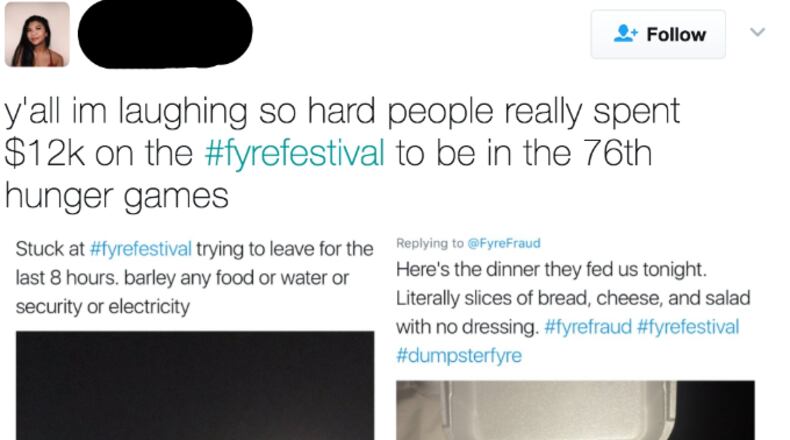790x440 pixels.
Task: Click the "security or electricity" text line
Action: (102, 307)
